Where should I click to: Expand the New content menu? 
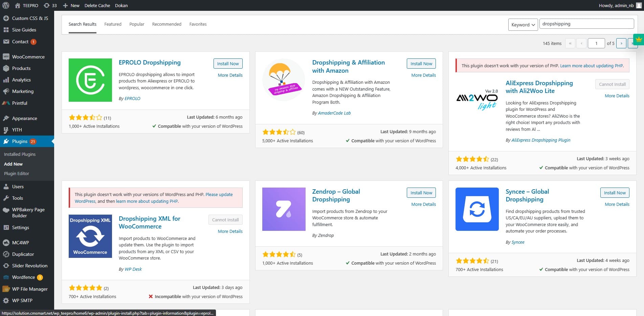[71, 5]
